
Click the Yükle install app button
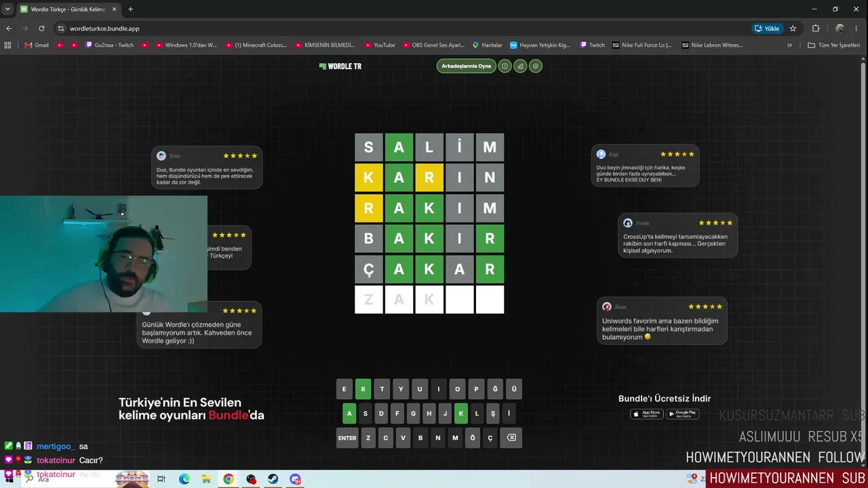tap(767, 28)
